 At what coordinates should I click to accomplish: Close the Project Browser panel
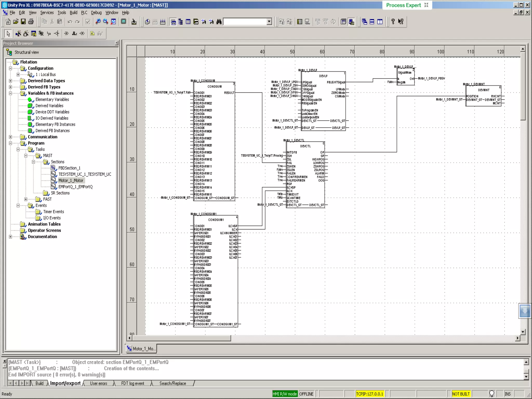click(x=116, y=43)
